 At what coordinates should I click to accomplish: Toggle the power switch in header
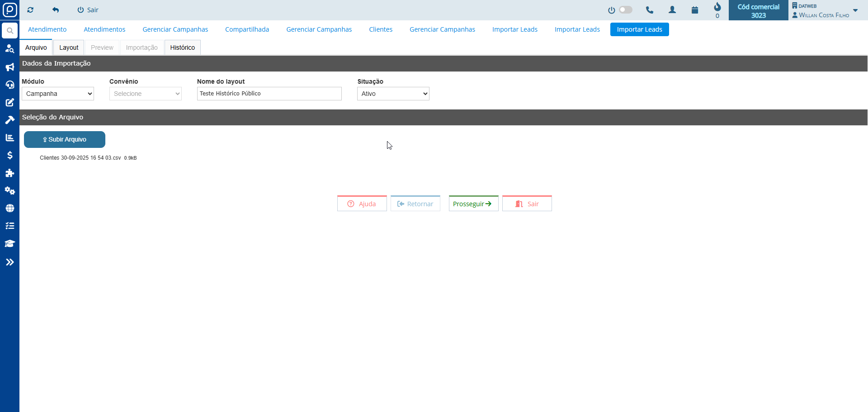click(625, 10)
